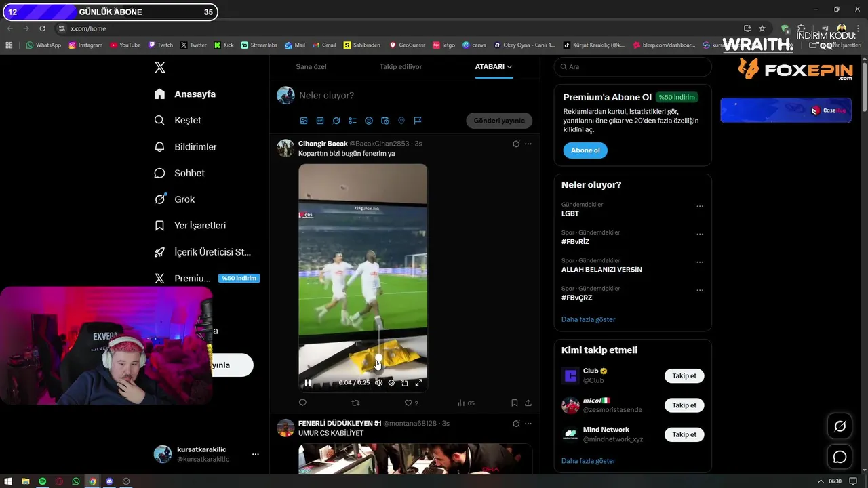
Task: Open video playback settings gear
Action: point(391,382)
